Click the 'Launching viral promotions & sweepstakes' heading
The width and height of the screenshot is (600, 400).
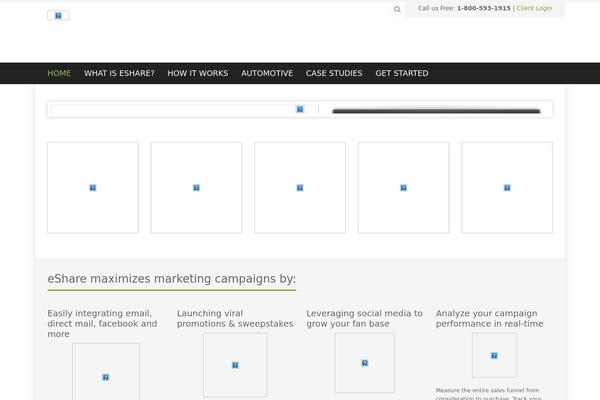click(x=235, y=318)
